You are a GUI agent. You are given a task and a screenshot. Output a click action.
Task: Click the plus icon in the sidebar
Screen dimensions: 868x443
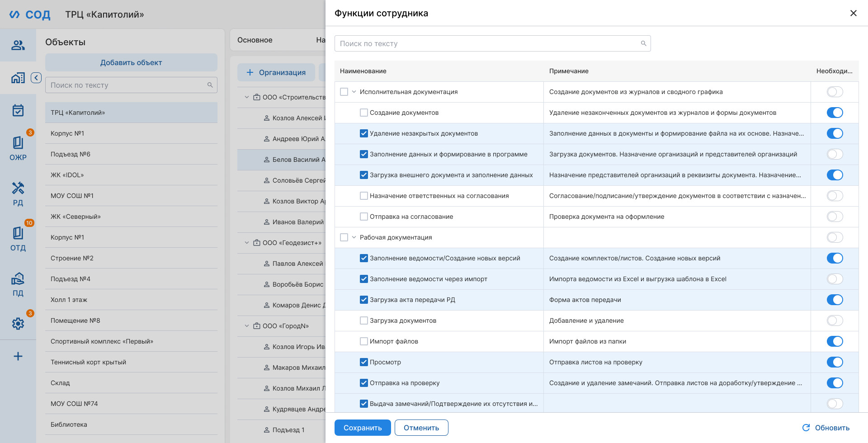pos(18,356)
